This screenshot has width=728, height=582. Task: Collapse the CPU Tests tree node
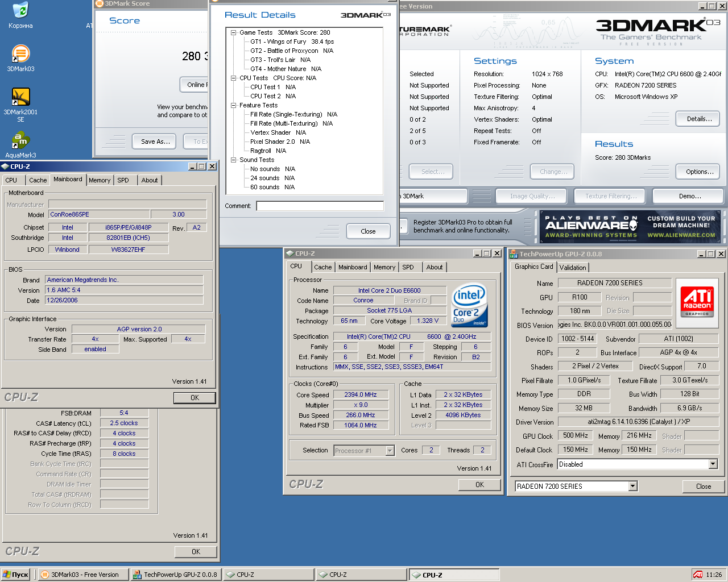click(233, 78)
